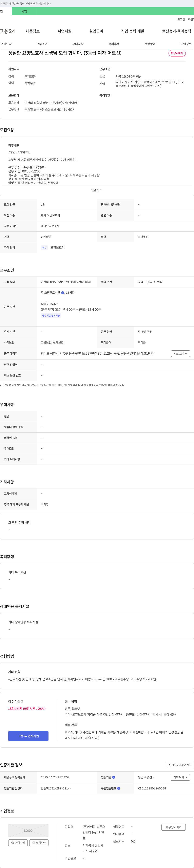
Task: Open the 주 소정근로시간 help tooltip icon
Action: click(x=62, y=293)
